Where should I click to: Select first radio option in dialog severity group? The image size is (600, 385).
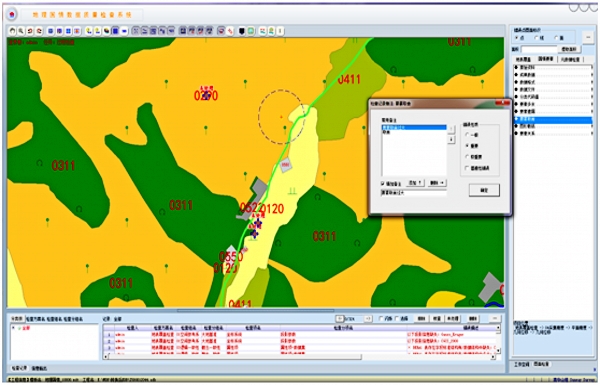467,135
